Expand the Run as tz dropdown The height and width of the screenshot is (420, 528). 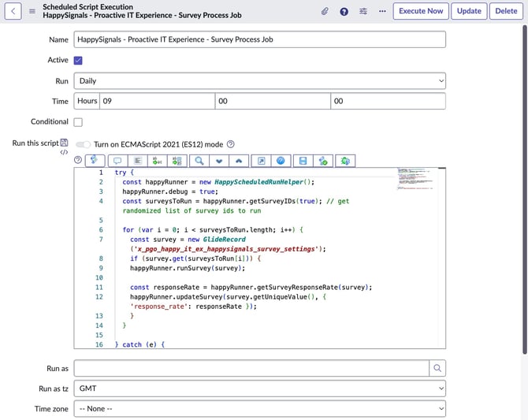[259, 388]
